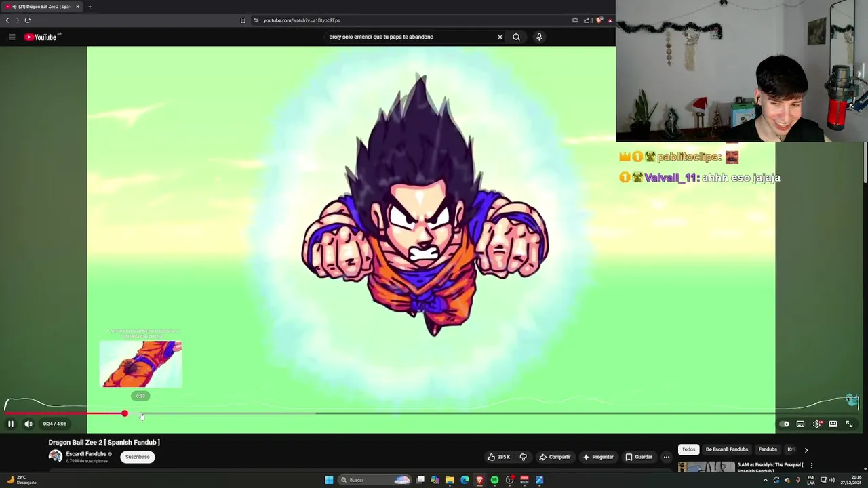The height and width of the screenshot is (488, 868).
Task: Run search with magnifier button
Action: pos(516,37)
